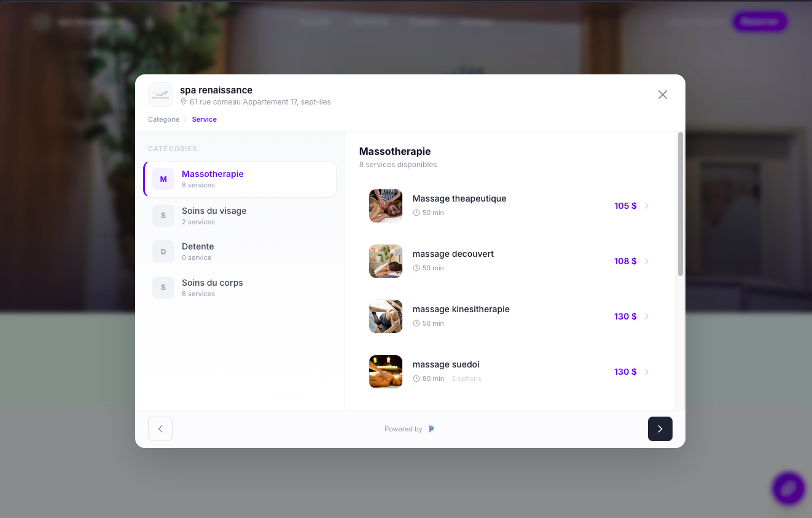Click the D badge for Detente
The image size is (812, 518).
coord(163,251)
